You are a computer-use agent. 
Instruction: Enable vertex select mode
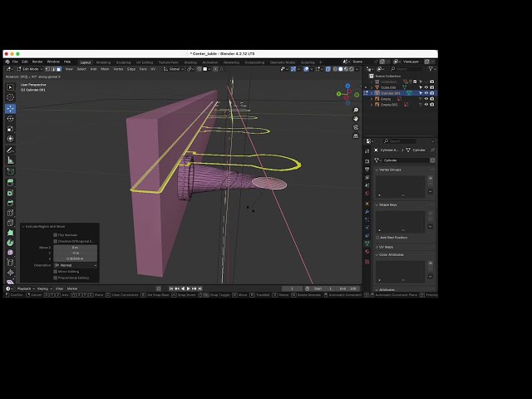[48, 69]
